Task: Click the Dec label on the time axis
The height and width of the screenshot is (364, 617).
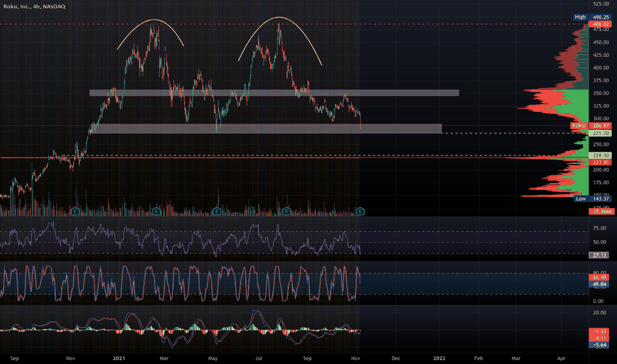Action: click(x=396, y=358)
